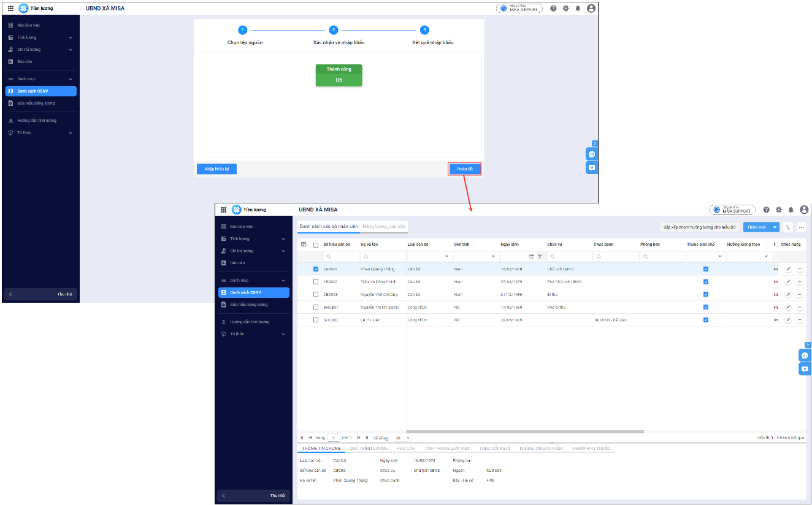The image size is (812, 505).
Task: Switch to the Quá trình lương tab
Action: 369,449
